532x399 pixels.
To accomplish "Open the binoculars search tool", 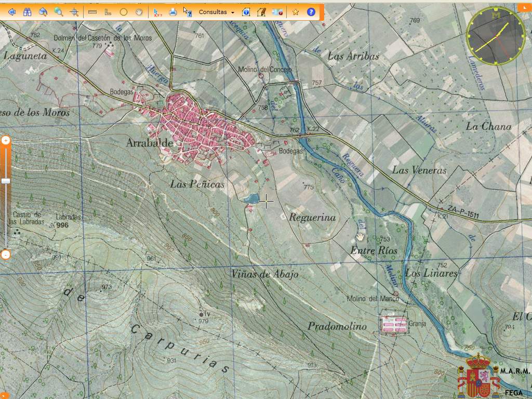I will [x=28, y=12].
